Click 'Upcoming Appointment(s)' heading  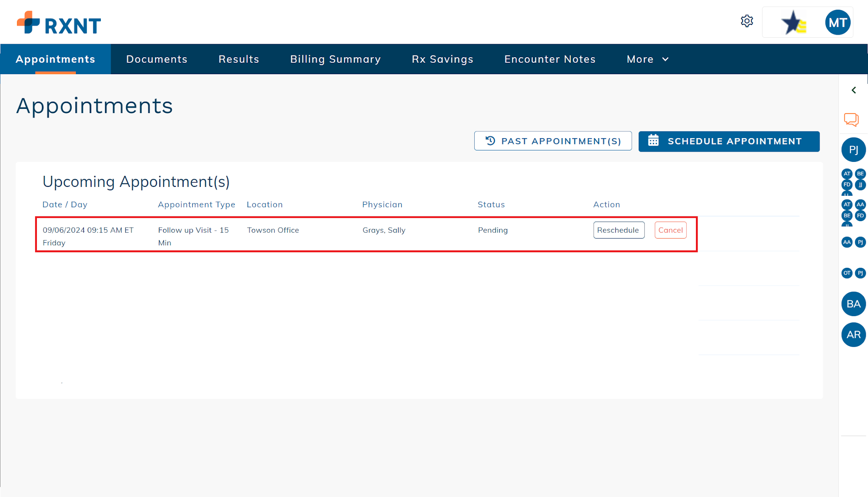(136, 182)
